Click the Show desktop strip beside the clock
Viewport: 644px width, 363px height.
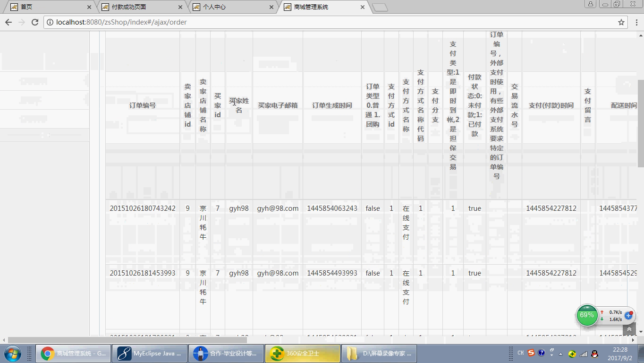(x=641, y=354)
